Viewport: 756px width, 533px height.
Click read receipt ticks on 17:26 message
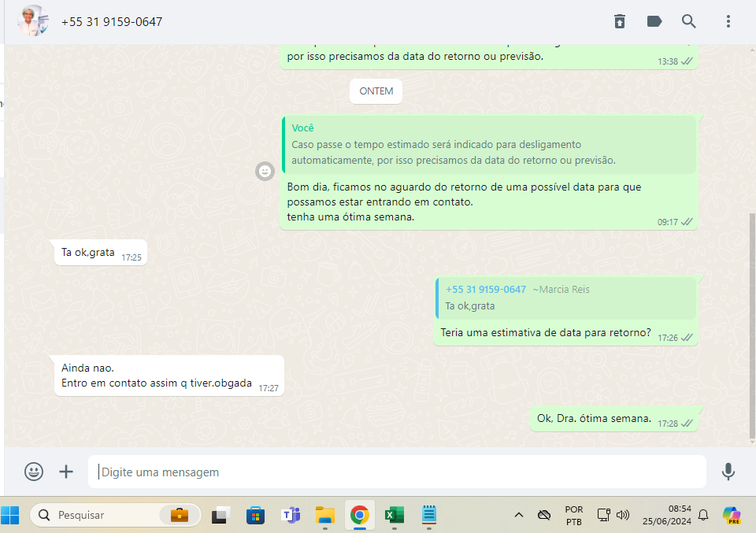click(687, 337)
